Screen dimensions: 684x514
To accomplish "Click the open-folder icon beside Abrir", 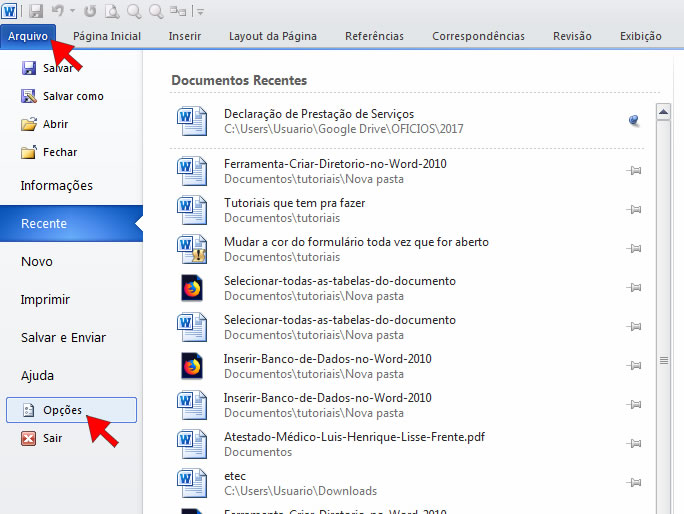I will [29, 124].
